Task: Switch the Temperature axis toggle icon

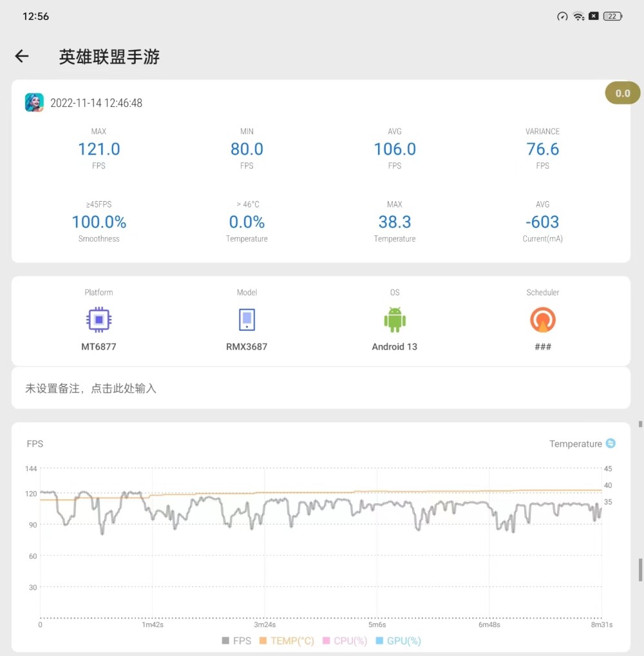Action: tap(611, 443)
